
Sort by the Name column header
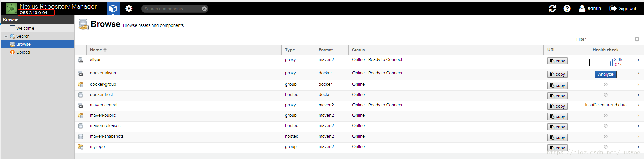[x=184, y=50]
